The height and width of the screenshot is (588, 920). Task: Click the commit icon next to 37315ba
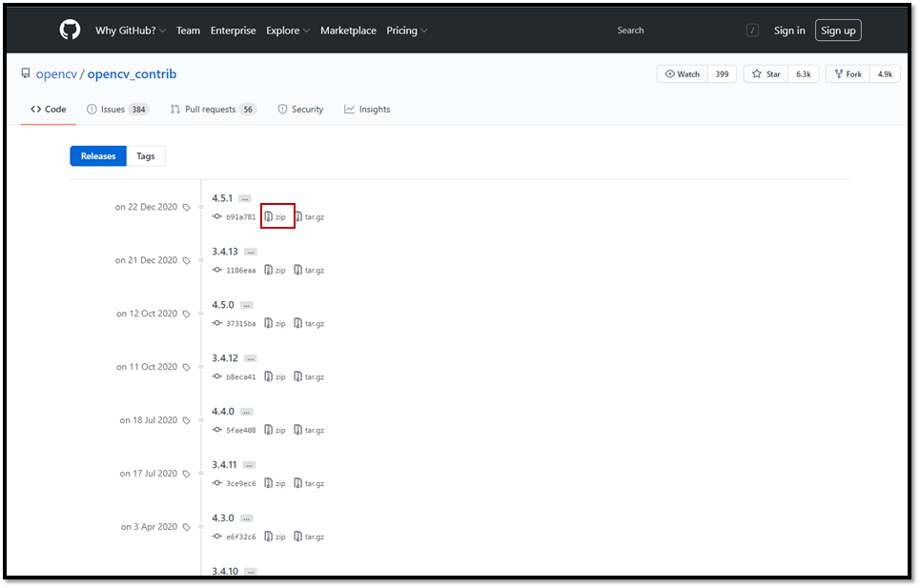tap(217, 323)
